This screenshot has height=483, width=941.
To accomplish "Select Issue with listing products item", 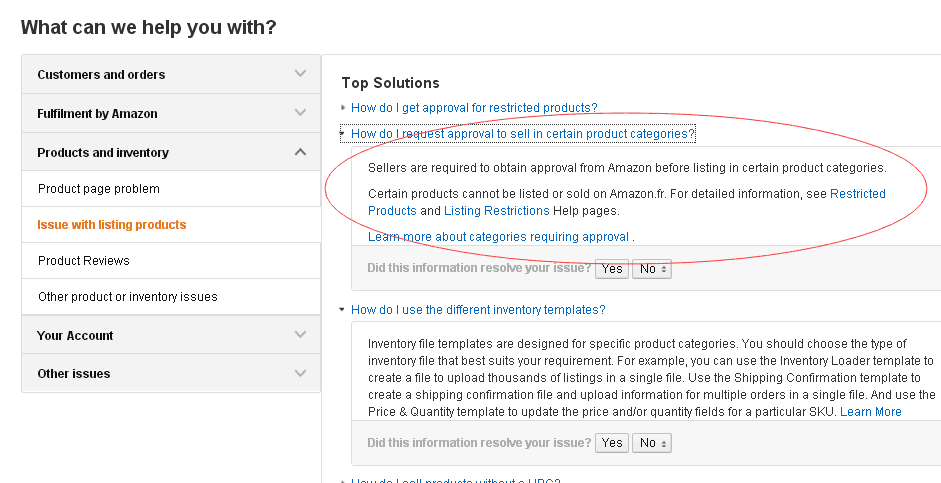I will 112,225.
